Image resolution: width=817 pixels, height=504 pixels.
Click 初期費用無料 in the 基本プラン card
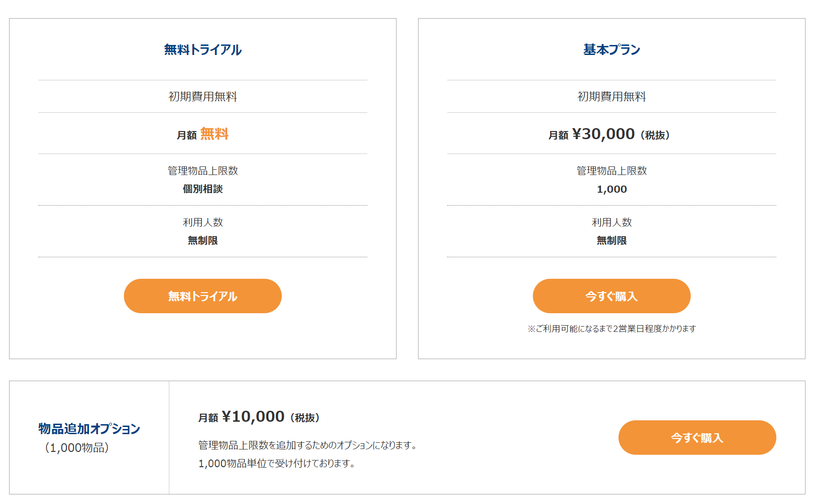(611, 97)
